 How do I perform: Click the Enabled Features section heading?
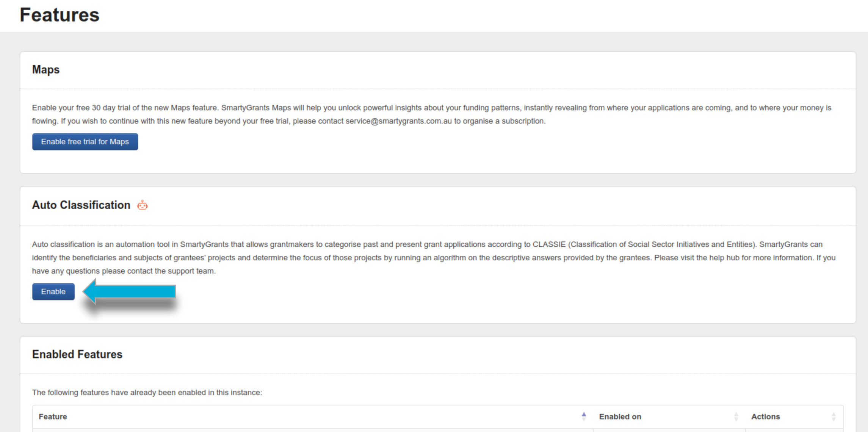pyautogui.click(x=77, y=354)
